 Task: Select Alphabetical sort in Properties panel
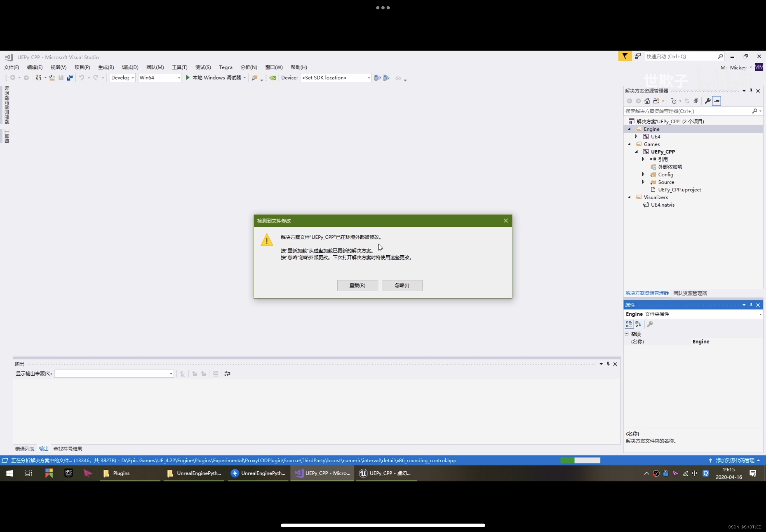pos(638,324)
